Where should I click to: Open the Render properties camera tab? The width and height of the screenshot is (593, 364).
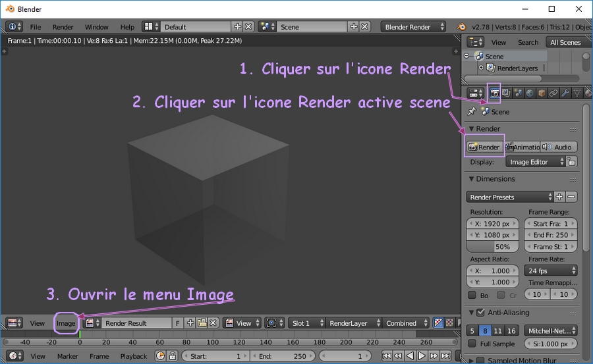[494, 93]
